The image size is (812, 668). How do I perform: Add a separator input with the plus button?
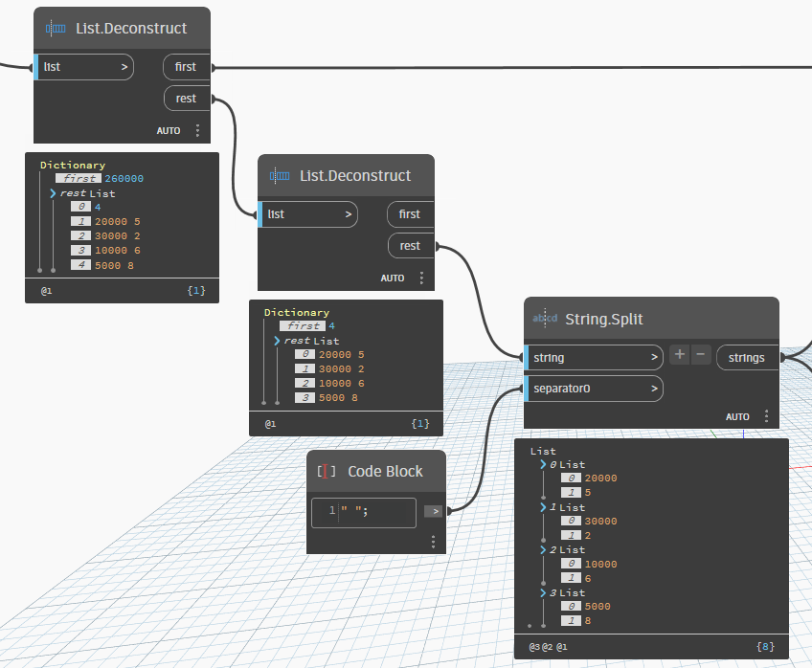(x=680, y=355)
